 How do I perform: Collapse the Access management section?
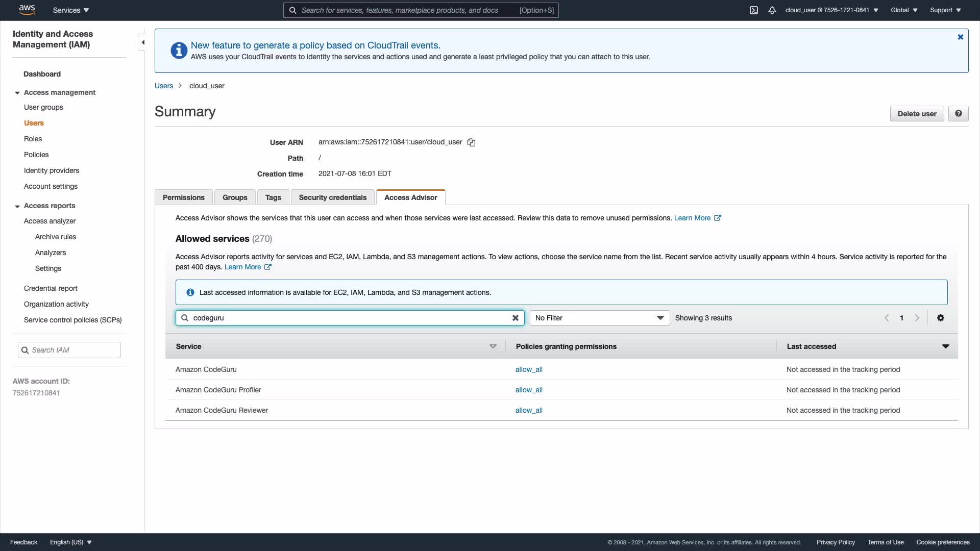pyautogui.click(x=17, y=93)
